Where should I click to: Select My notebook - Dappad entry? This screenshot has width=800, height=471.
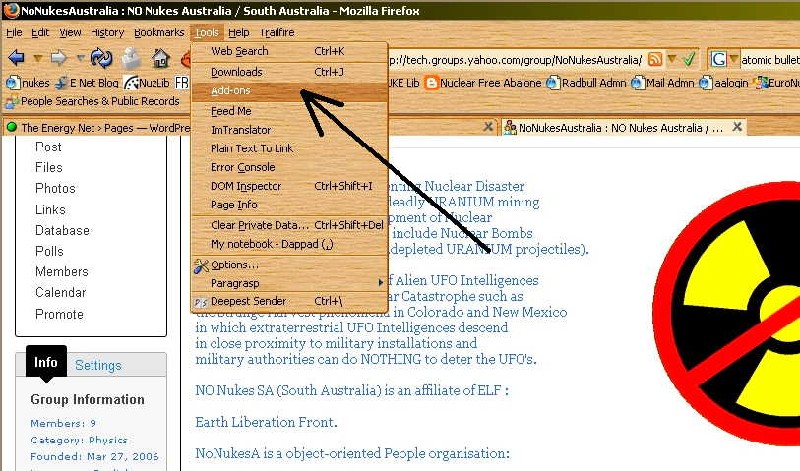click(x=289, y=244)
